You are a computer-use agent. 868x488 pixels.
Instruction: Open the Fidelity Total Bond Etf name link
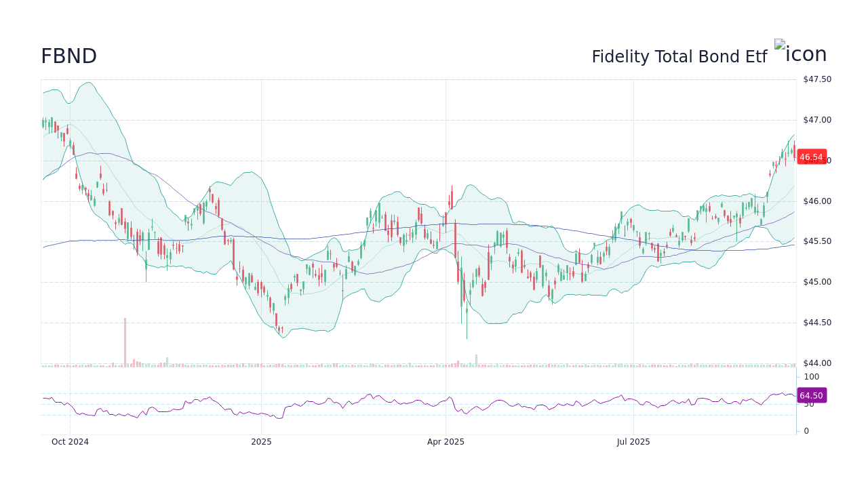point(679,56)
